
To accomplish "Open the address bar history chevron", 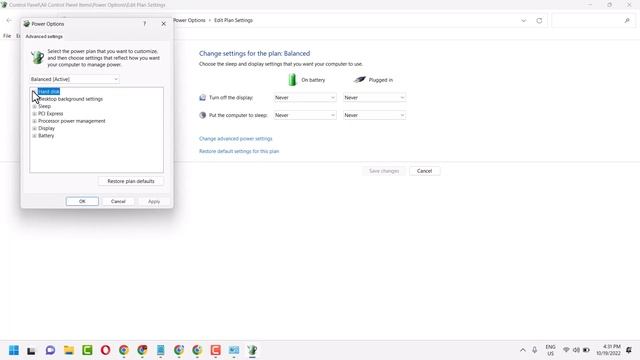I will [x=524, y=20].
